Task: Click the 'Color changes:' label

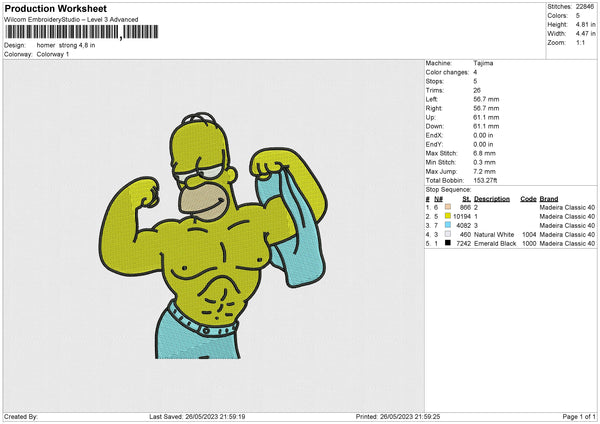Action: tap(447, 72)
